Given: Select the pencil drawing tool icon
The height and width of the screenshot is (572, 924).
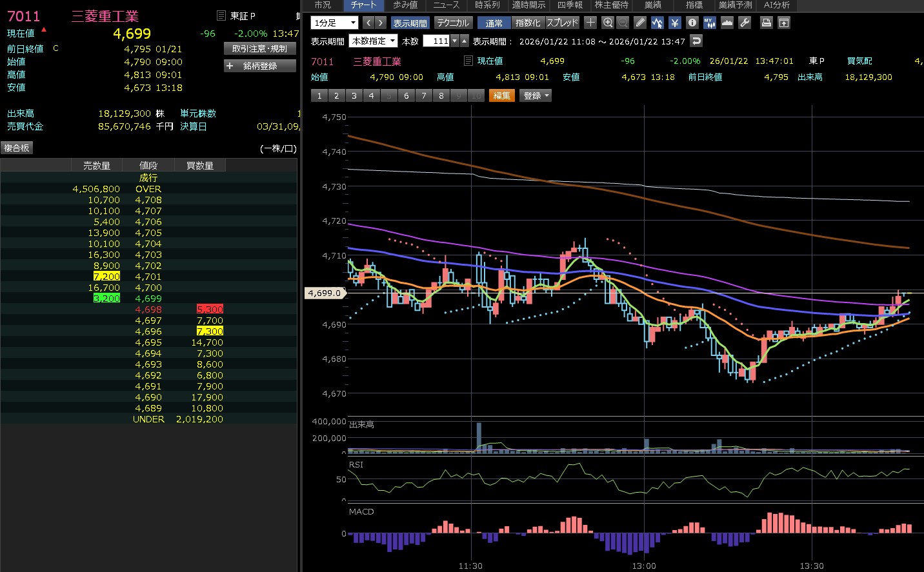Looking at the screenshot, I should click(x=640, y=23).
